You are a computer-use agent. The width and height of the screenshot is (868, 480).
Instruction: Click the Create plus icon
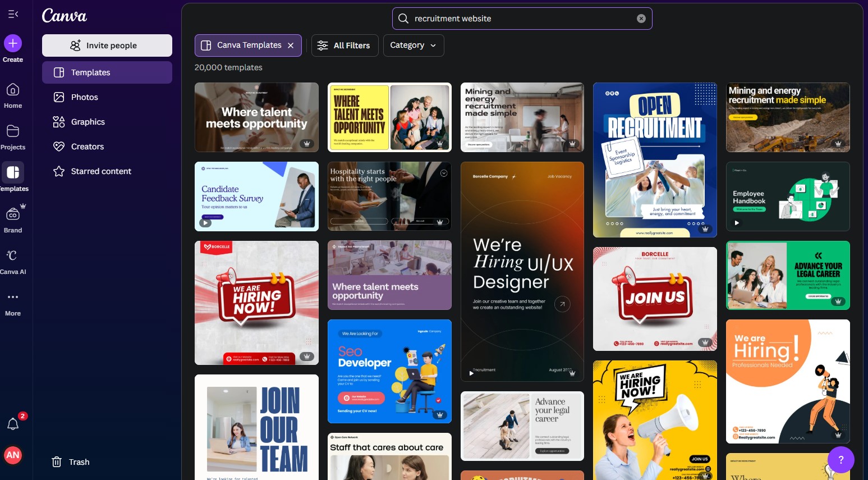12,43
